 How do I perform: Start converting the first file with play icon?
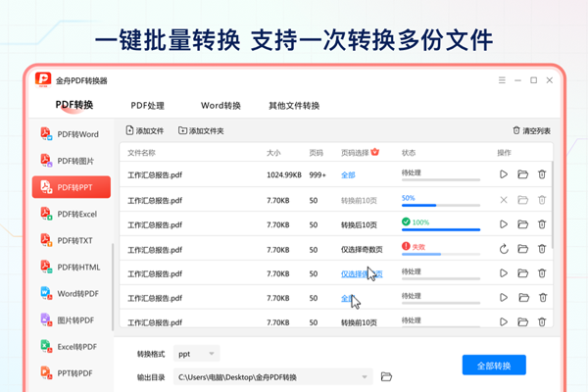(504, 174)
